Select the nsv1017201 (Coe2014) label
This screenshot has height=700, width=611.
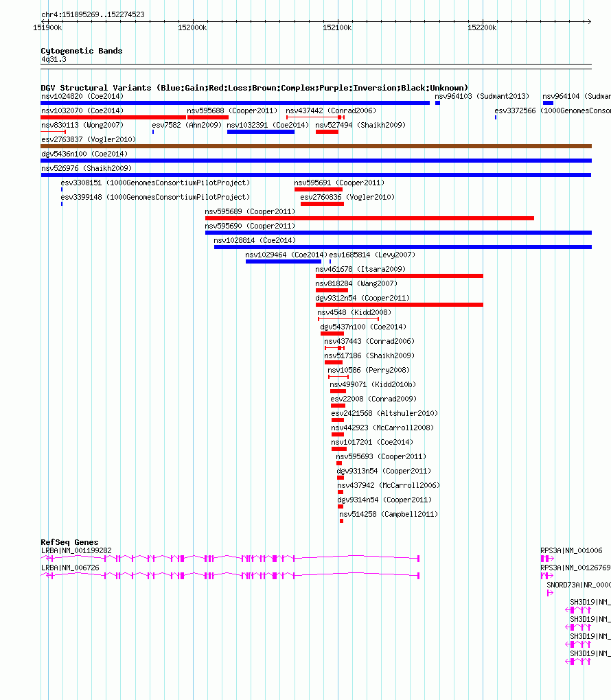pos(372,442)
